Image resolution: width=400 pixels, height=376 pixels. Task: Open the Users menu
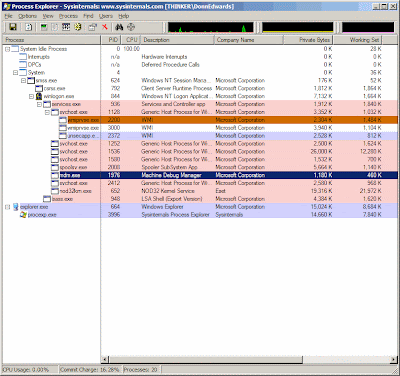(x=106, y=16)
